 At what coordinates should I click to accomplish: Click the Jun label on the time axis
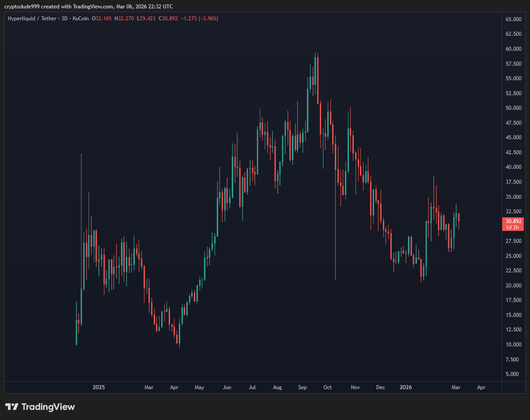[x=227, y=387]
